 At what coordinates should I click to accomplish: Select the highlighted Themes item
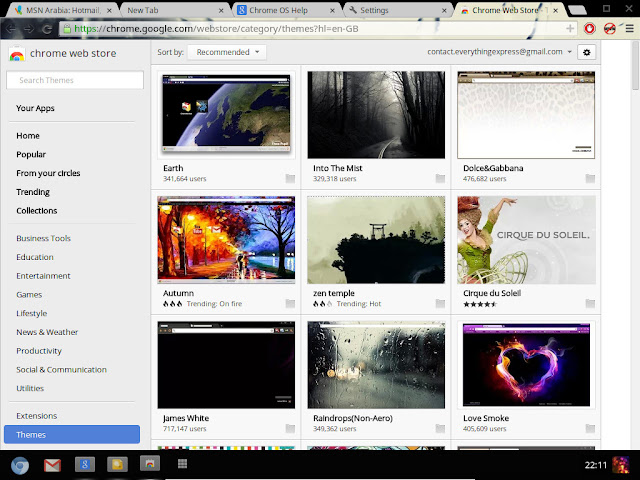(x=72, y=434)
